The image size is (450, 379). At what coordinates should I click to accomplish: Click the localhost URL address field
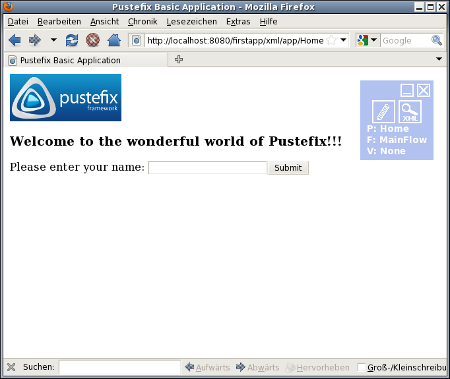(235, 41)
